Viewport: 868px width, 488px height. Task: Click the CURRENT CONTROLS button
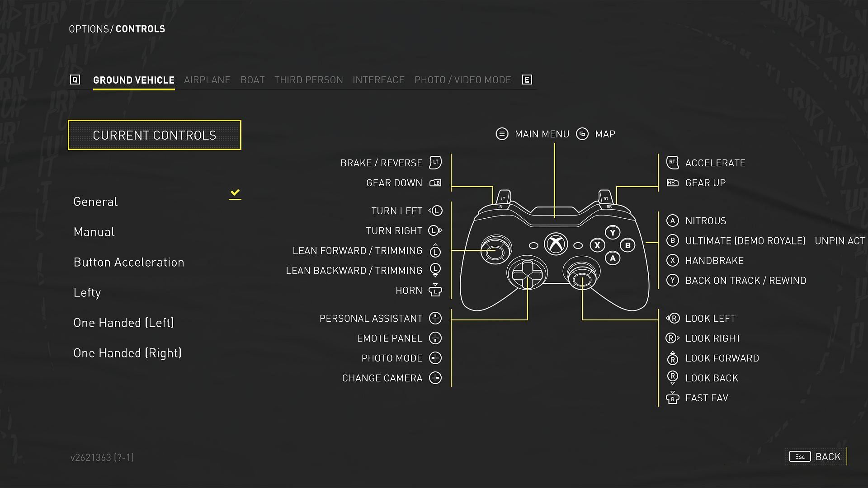coord(155,135)
